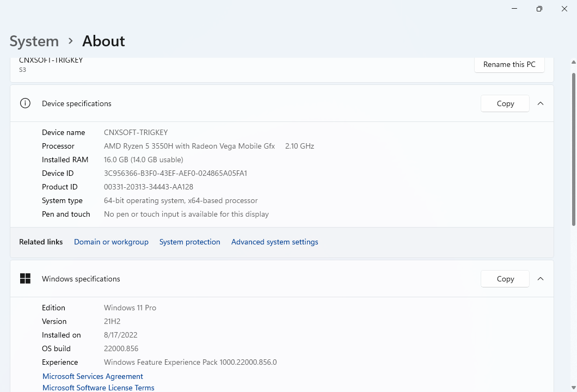Click the scrollbar down arrow

(x=573, y=387)
